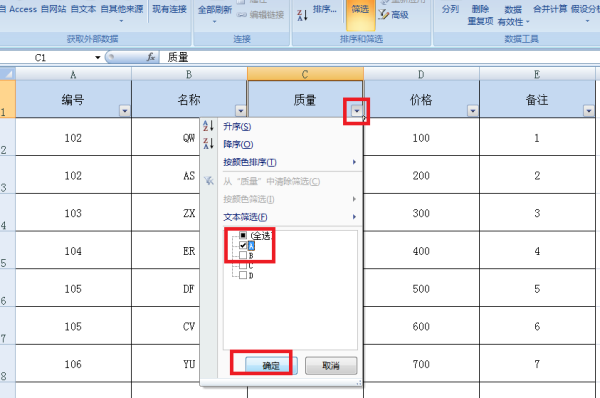Check the D checkbox in filter list

[x=243, y=275]
